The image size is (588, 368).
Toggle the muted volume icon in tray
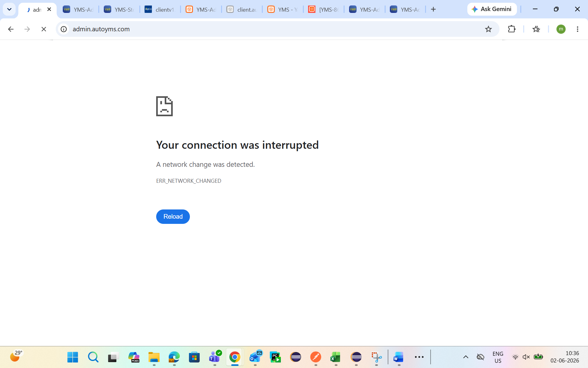tap(526, 357)
